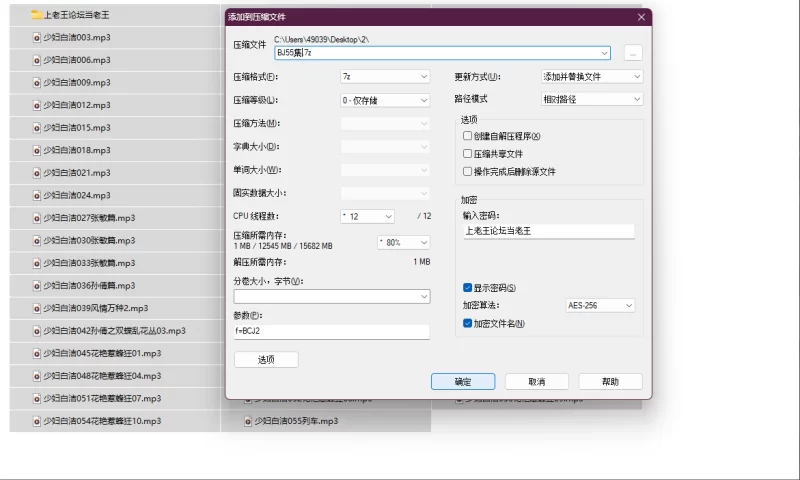Uncheck the 显示密码 option
Viewport: 800px width, 480px height.
467,288
